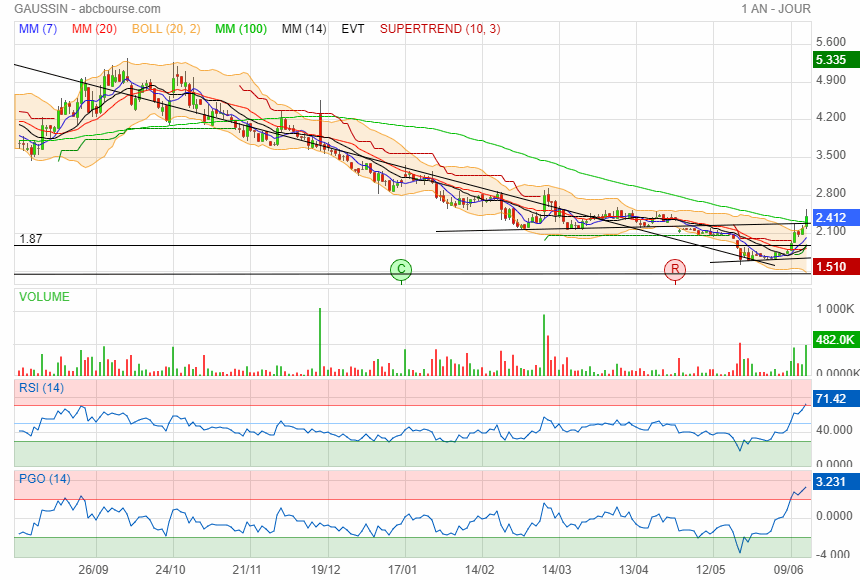The width and height of the screenshot is (860, 580).
Task: Click the 24/10 date label
Action: pos(171,570)
